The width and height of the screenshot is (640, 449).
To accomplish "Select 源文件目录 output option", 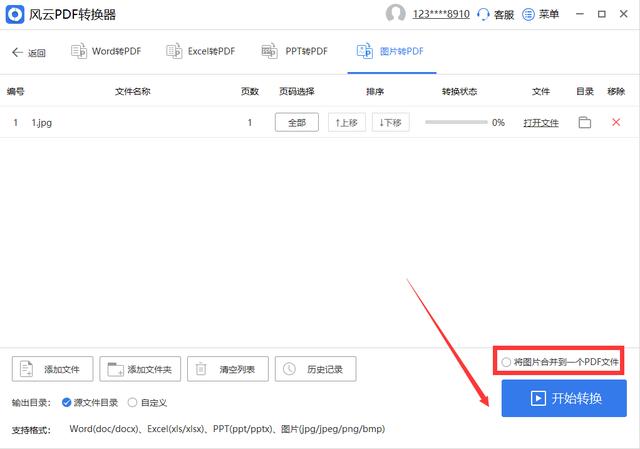I will (90, 403).
